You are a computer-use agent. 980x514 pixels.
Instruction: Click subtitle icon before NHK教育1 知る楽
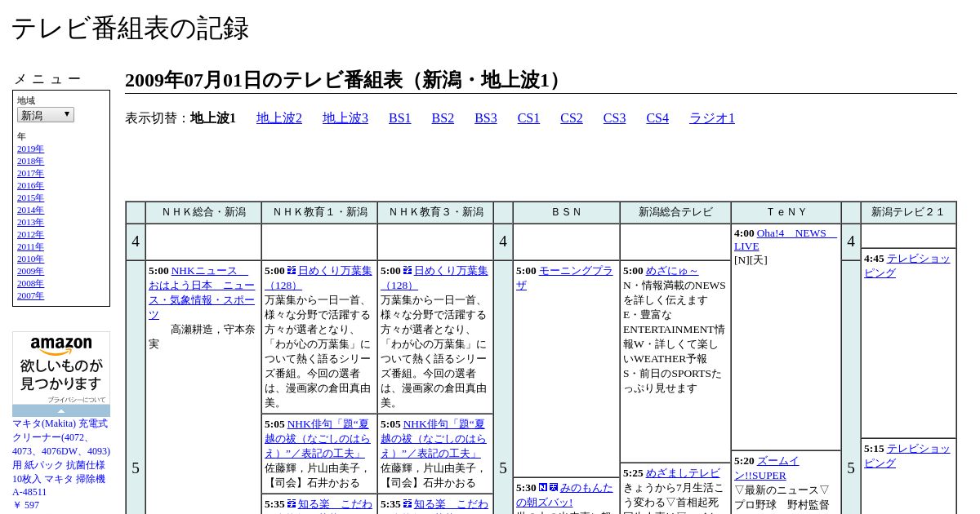pos(292,504)
